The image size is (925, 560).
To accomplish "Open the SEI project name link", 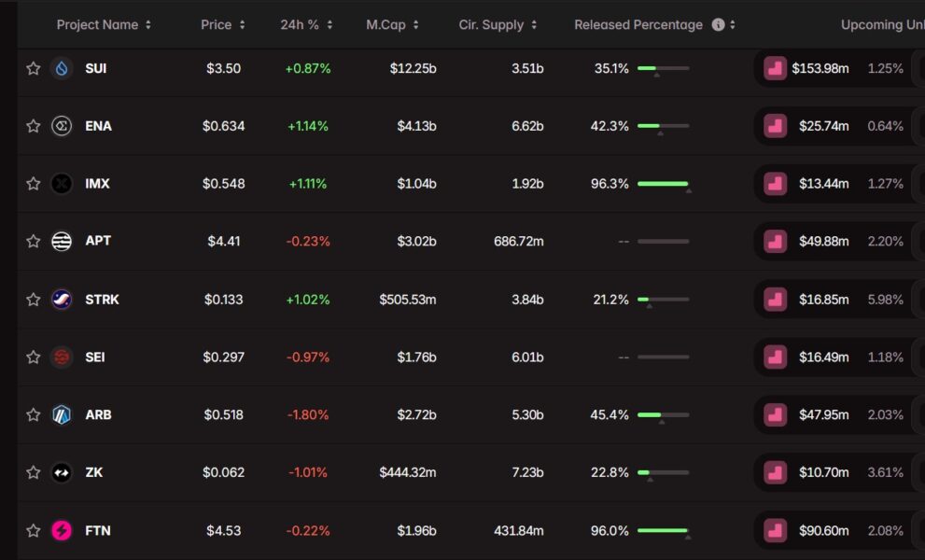I will point(95,357).
